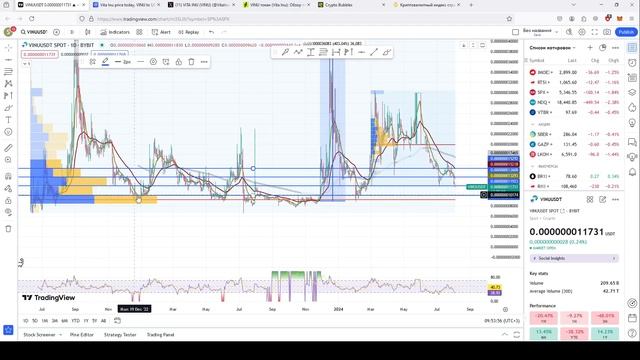Open more options in drawing floating toolbar

pyautogui.click(x=204, y=62)
